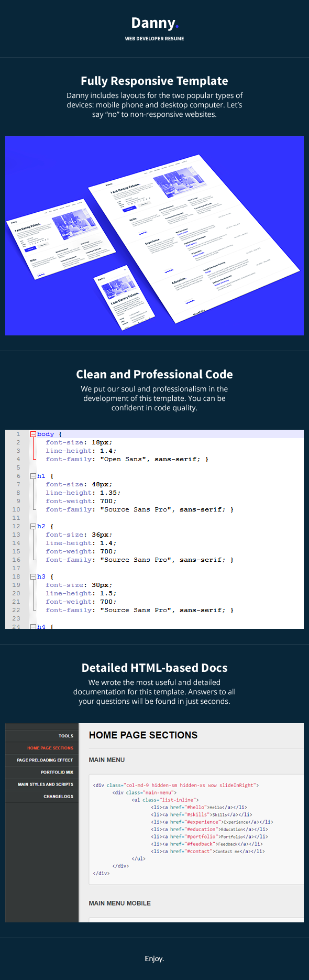Collapse the body CSS rule fold marker
Screen dimensions: 309x980
click(x=33, y=434)
